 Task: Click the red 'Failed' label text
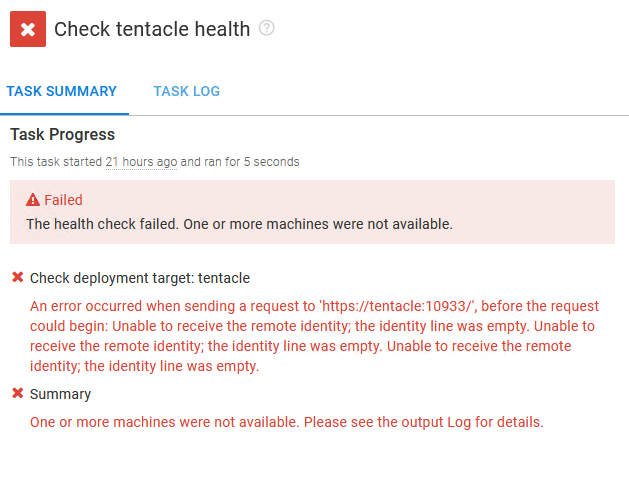pyautogui.click(x=63, y=200)
